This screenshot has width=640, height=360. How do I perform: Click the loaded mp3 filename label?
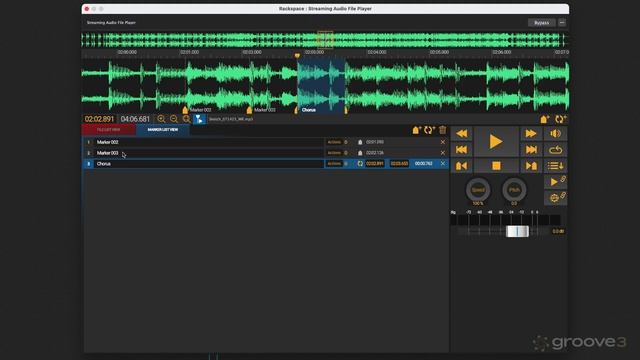click(231, 119)
